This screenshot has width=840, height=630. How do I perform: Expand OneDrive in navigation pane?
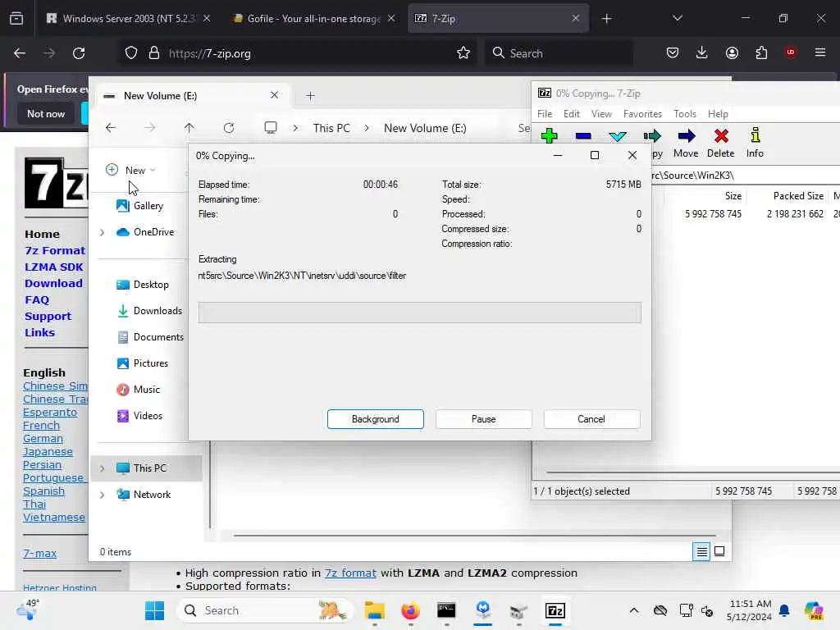[102, 232]
